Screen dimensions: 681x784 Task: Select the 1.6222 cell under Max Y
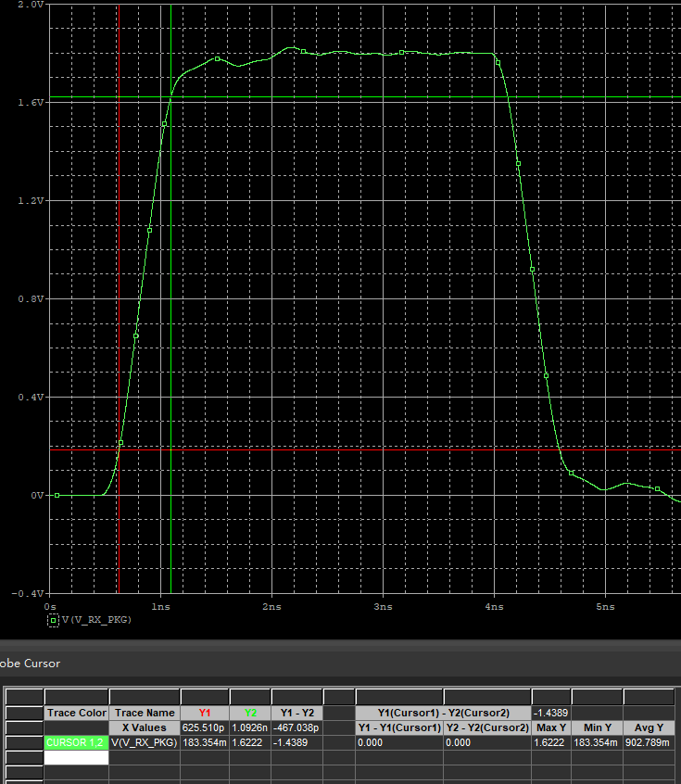[x=551, y=742]
